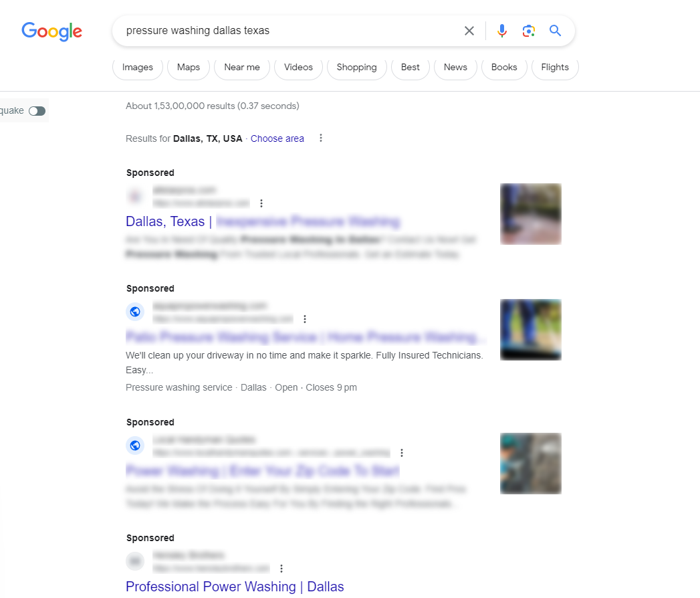The width and height of the screenshot is (700, 598).
Task: Open three-dot options of second sponsored result
Action: (x=304, y=319)
